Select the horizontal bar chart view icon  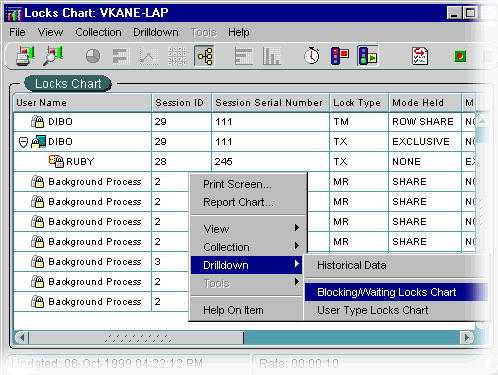(120, 56)
